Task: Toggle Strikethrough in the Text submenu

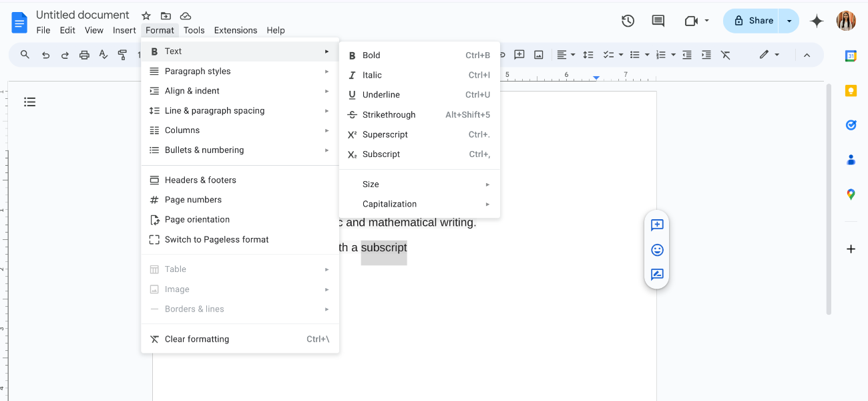Action: [389, 114]
